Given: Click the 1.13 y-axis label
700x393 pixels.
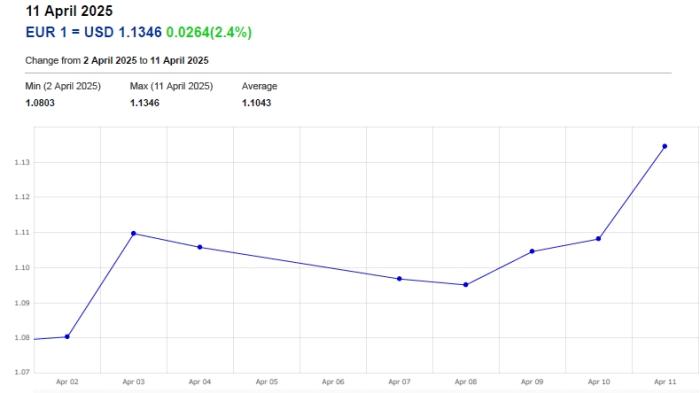Looking at the screenshot, I should coord(22,163).
